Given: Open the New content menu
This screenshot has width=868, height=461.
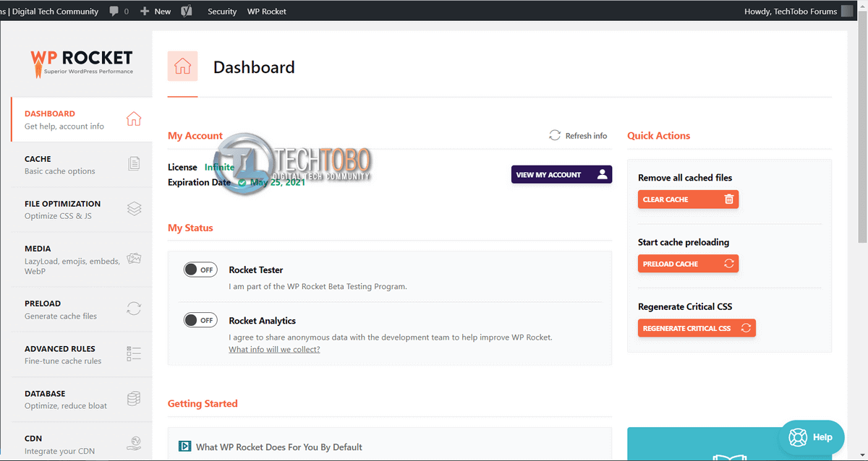Looking at the screenshot, I should pyautogui.click(x=156, y=11).
